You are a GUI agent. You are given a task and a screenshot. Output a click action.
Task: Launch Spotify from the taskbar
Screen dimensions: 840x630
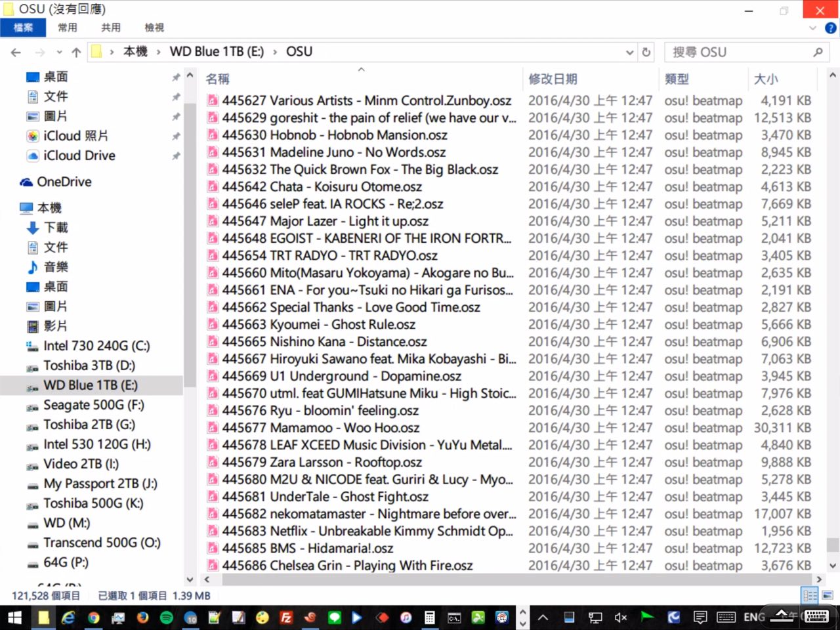[167, 618]
